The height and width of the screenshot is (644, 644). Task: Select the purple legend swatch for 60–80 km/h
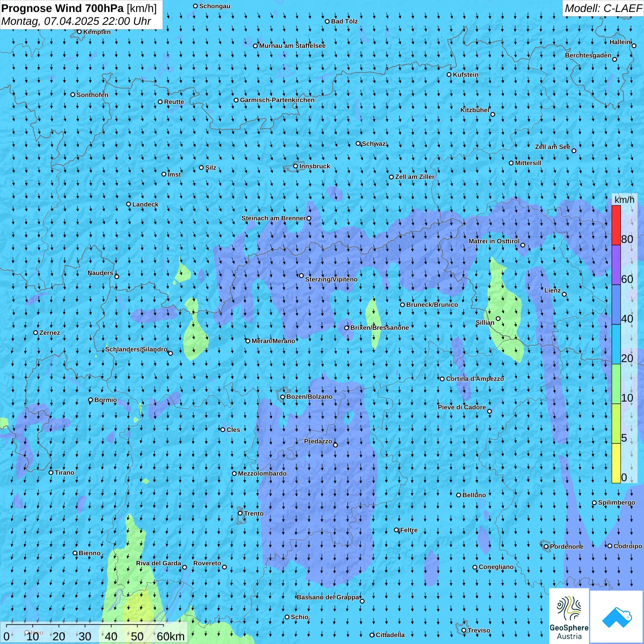pos(616,265)
